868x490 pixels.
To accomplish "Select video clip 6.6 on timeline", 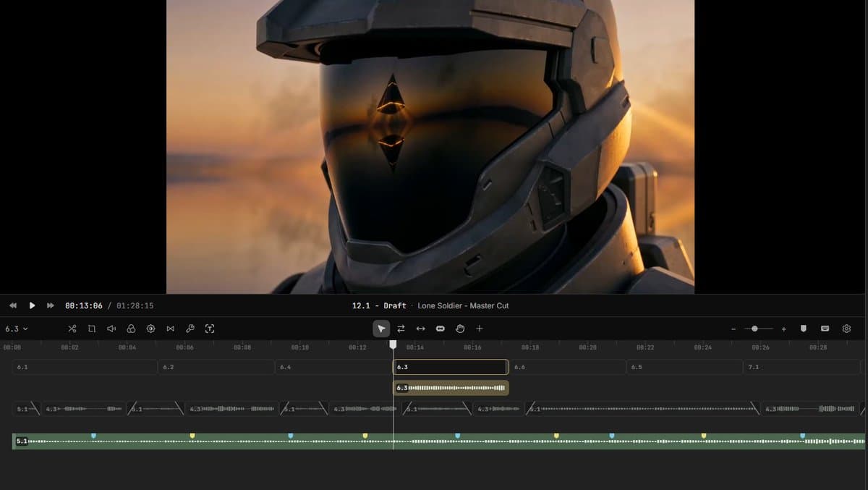I will [568, 367].
